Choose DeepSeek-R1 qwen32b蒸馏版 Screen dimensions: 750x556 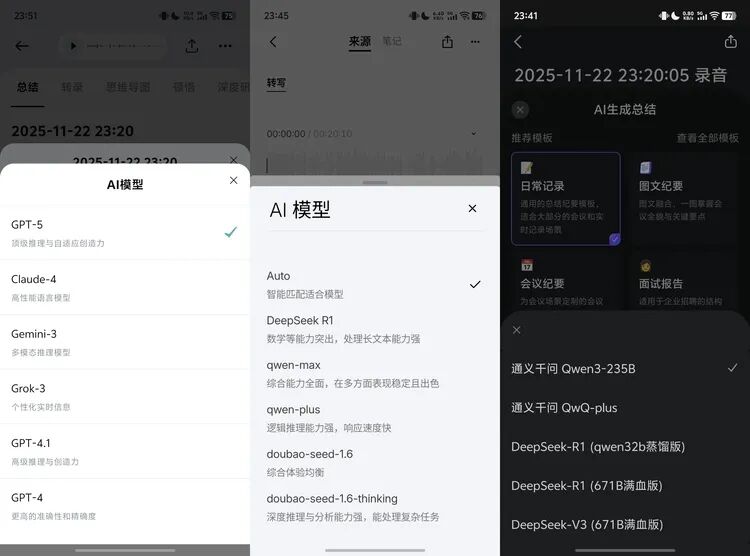pos(625,446)
